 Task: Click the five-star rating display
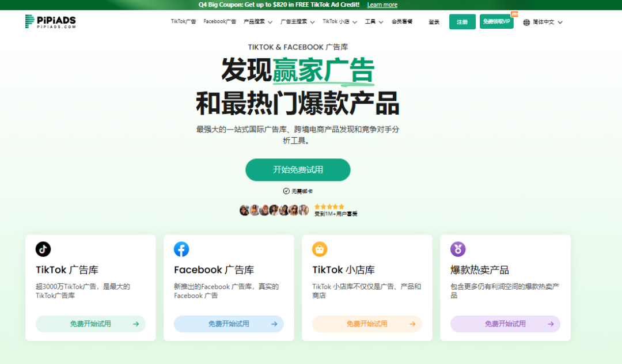pyautogui.click(x=329, y=205)
